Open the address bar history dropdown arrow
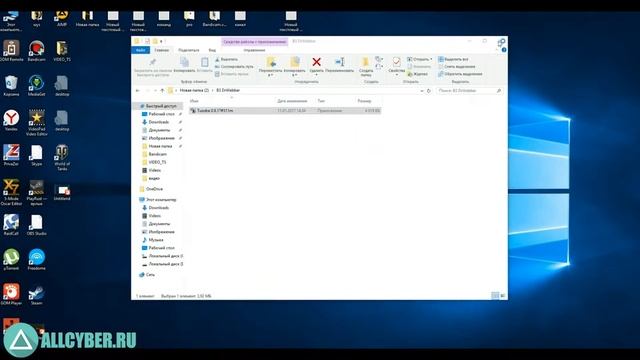This screenshot has width=640, height=360. pyautogui.click(x=422, y=91)
